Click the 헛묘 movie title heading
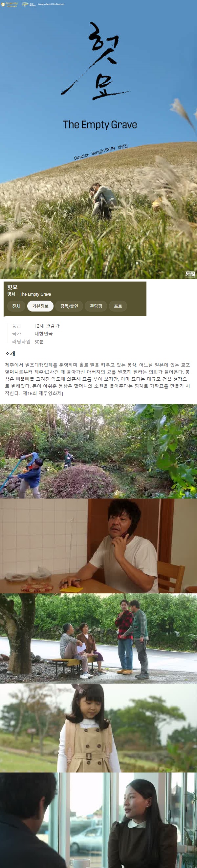Screen dimensions: 197x868 [12, 287]
